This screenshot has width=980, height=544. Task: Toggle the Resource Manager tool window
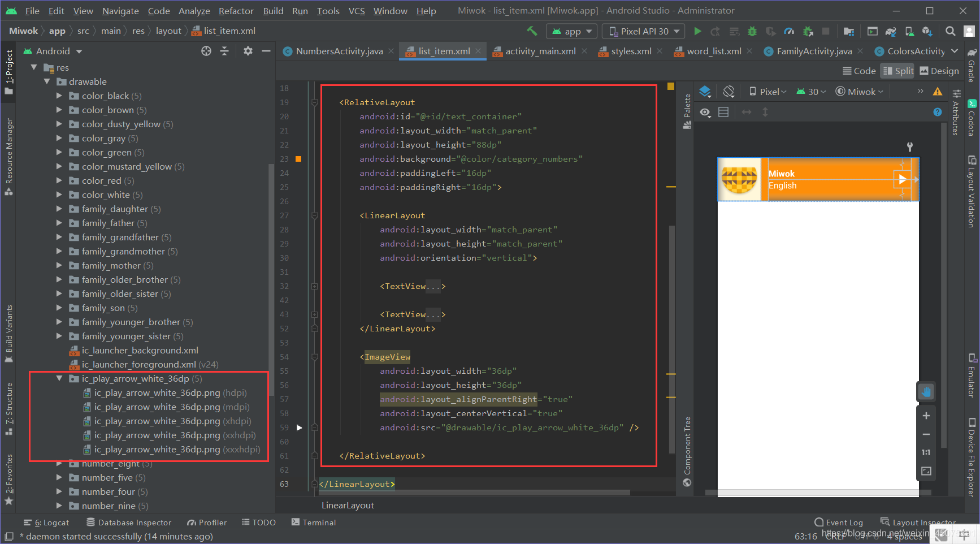tap(8, 157)
